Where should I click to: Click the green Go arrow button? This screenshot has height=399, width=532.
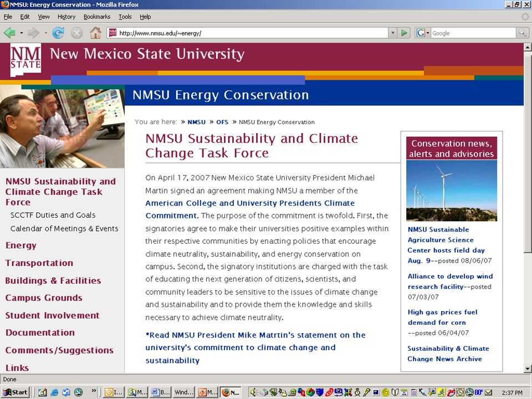coord(404,33)
